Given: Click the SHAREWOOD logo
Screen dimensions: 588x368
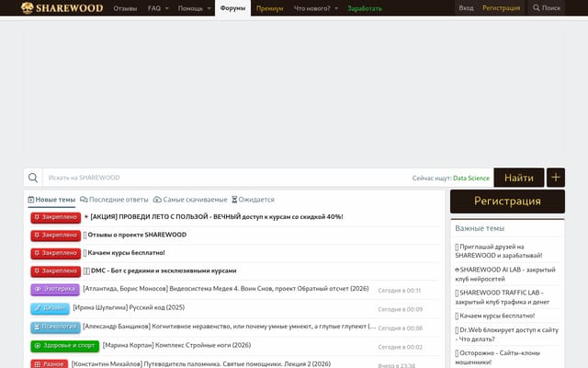Looking at the screenshot, I should (x=62, y=8).
